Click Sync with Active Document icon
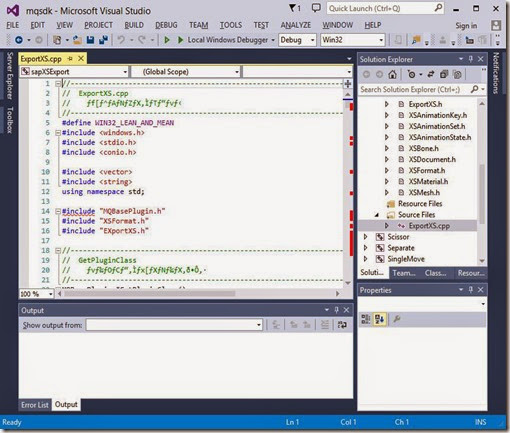 (x=431, y=74)
